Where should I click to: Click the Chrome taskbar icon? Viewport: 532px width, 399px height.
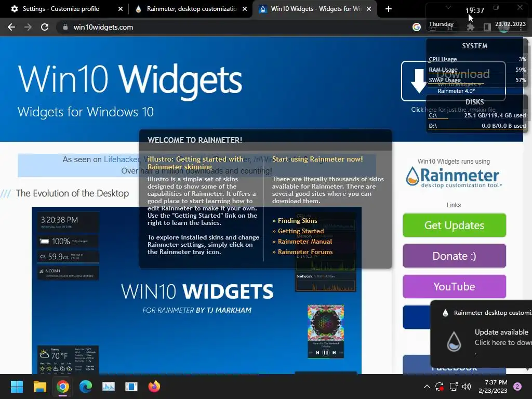click(x=63, y=387)
